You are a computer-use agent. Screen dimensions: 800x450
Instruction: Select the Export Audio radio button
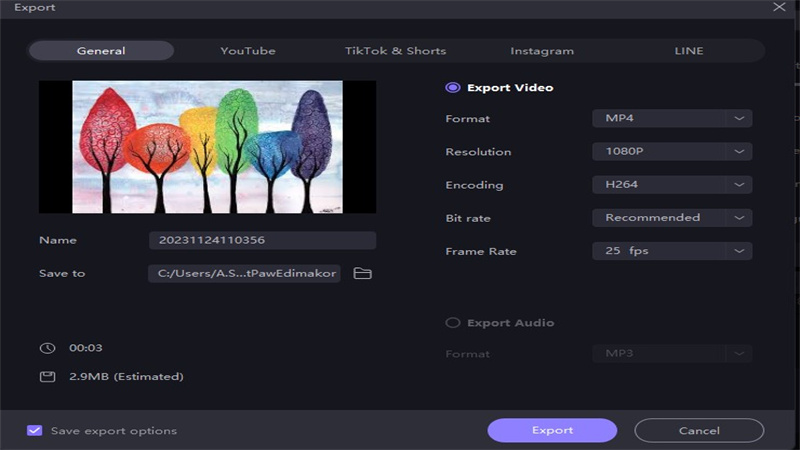click(x=452, y=323)
